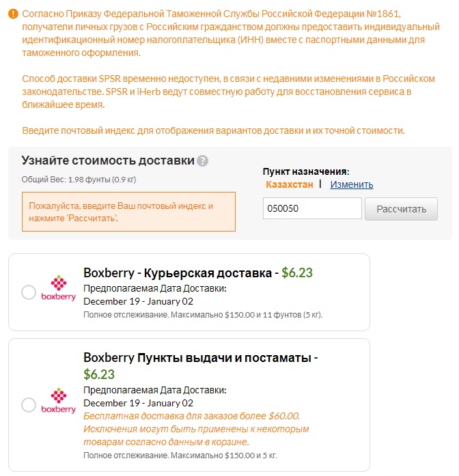459x476 pixels.
Task: Click the 'Изменить' destination link
Action: click(x=352, y=184)
